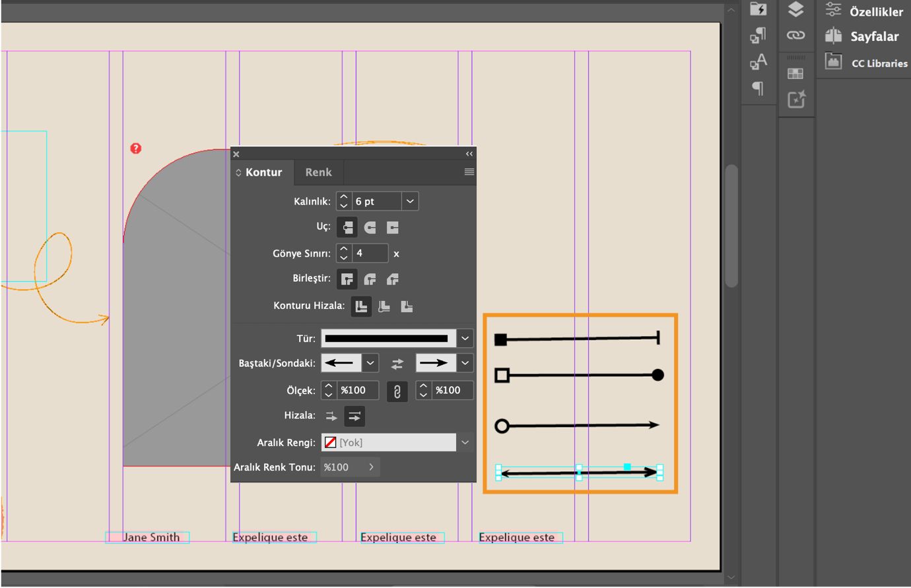Image resolution: width=911 pixels, height=588 pixels.
Task: Click the scrollbar up arrow
Action: [731, 11]
